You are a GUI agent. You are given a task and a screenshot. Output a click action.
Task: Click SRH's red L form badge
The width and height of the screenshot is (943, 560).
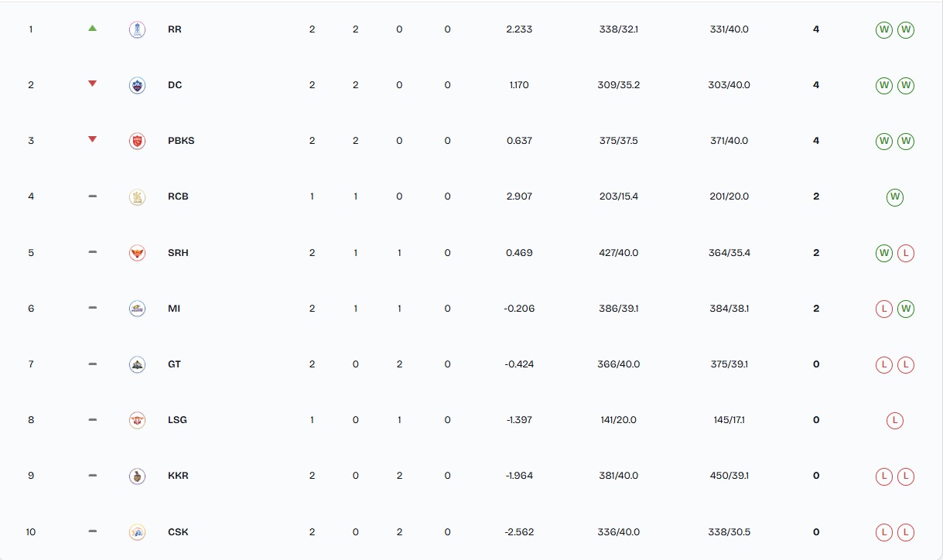pyautogui.click(x=906, y=253)
